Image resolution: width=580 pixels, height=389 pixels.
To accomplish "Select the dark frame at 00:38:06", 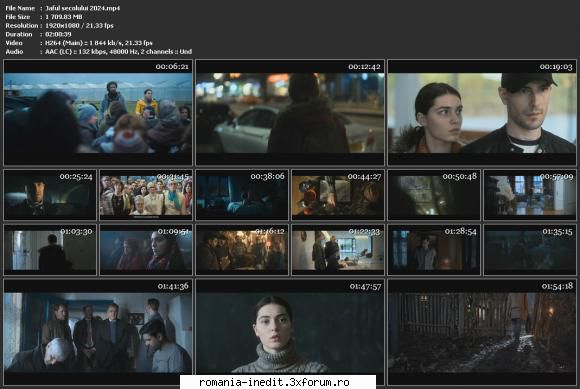I will (x=242, y=195).
